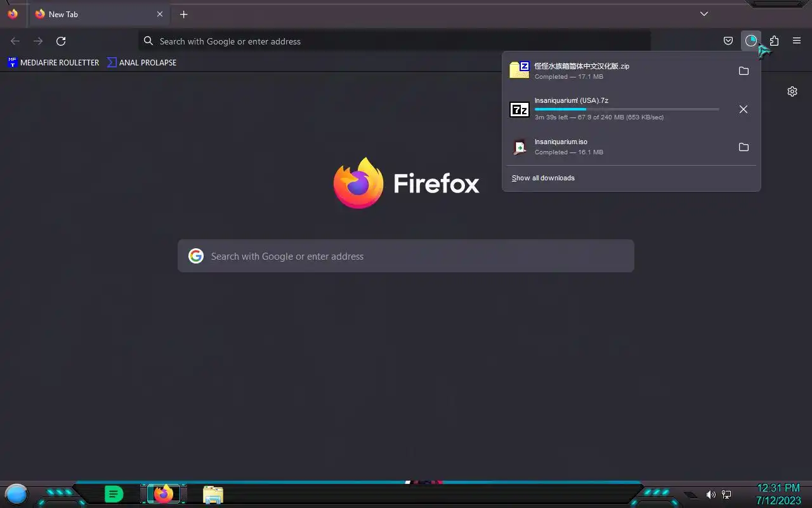Click Show all downloads
The width and height of the screenshot is (812, 508).
543,178
